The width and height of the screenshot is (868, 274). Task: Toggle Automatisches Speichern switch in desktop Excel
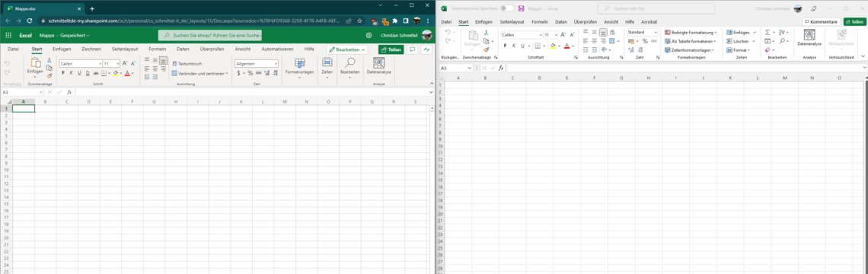click(x=506, y=8)
